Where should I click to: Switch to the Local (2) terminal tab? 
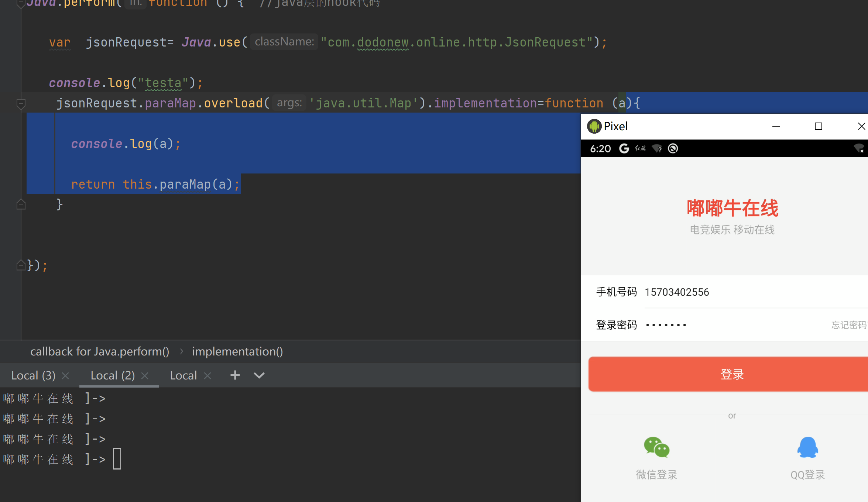113,375
